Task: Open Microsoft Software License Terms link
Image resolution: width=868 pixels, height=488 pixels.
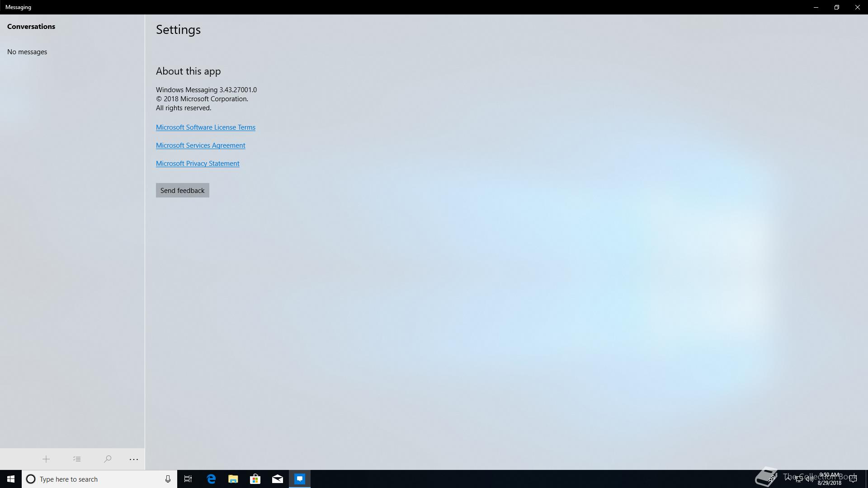Action: (206, 127)
